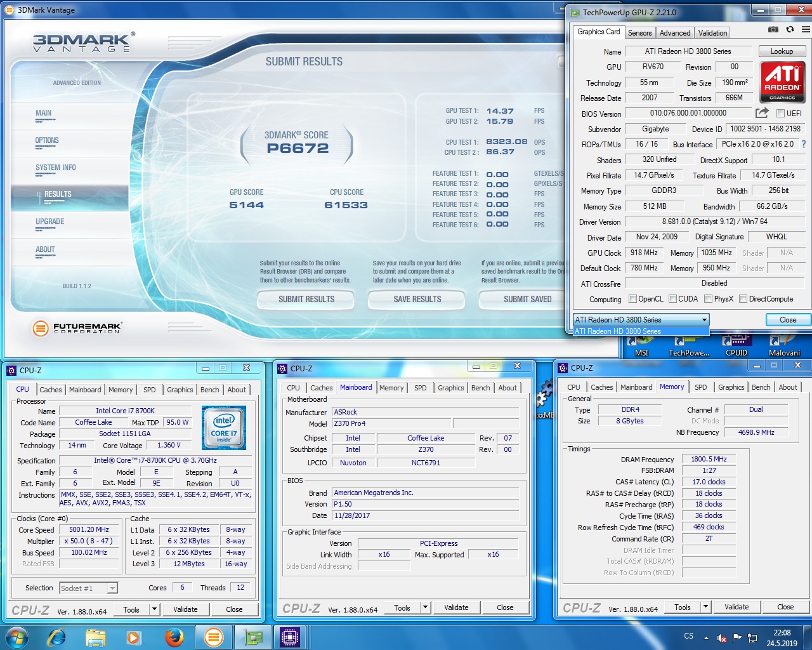Click the GPU-Z refresh icon
812x650 pixels.
(x=790, y=29)
